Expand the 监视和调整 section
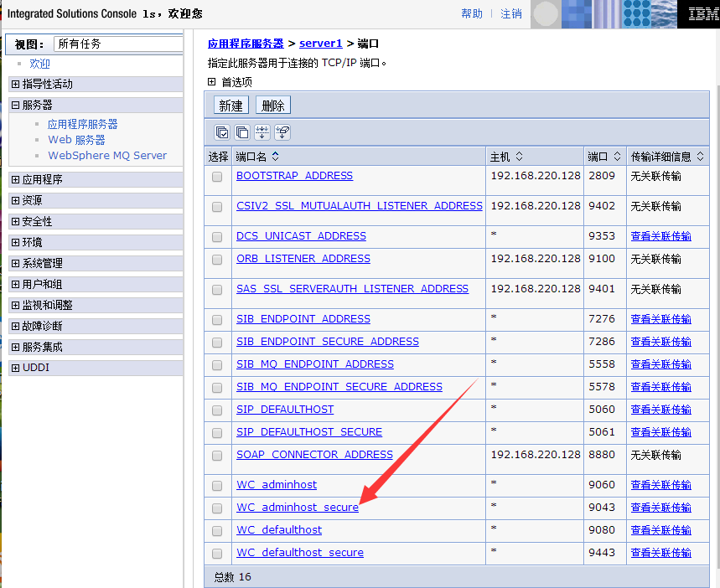 point(16,305)
